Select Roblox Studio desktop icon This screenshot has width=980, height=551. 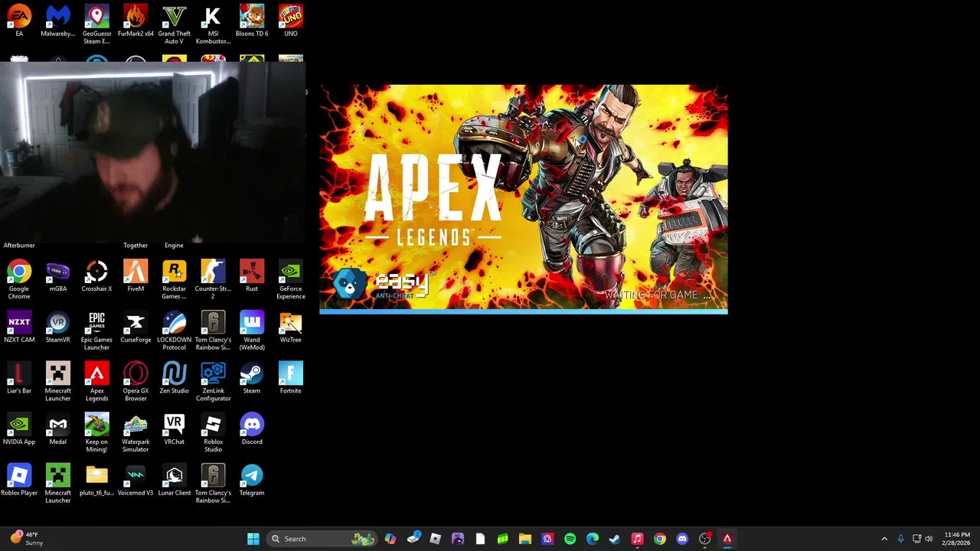(x=213, y=433)
